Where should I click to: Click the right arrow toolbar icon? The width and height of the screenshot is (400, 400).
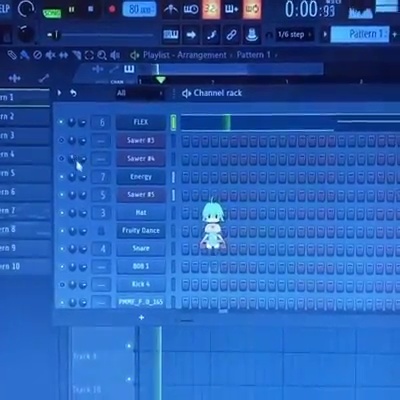(191, 35)
